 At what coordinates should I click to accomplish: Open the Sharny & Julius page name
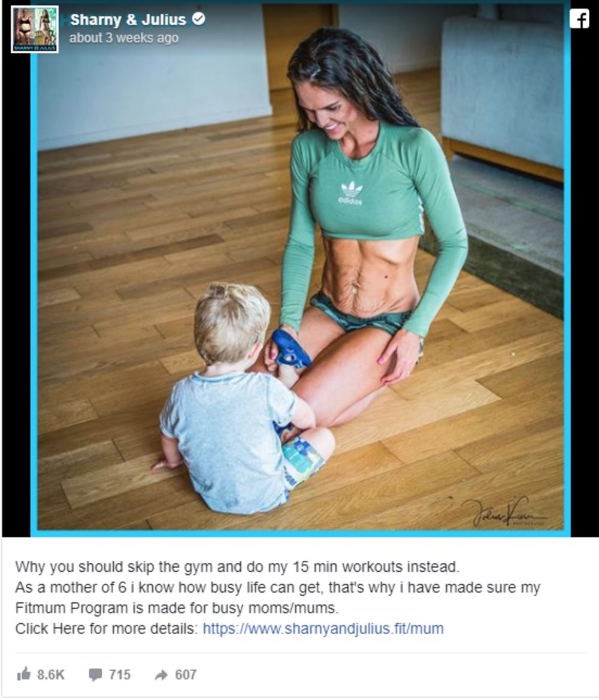pos(128,20)
